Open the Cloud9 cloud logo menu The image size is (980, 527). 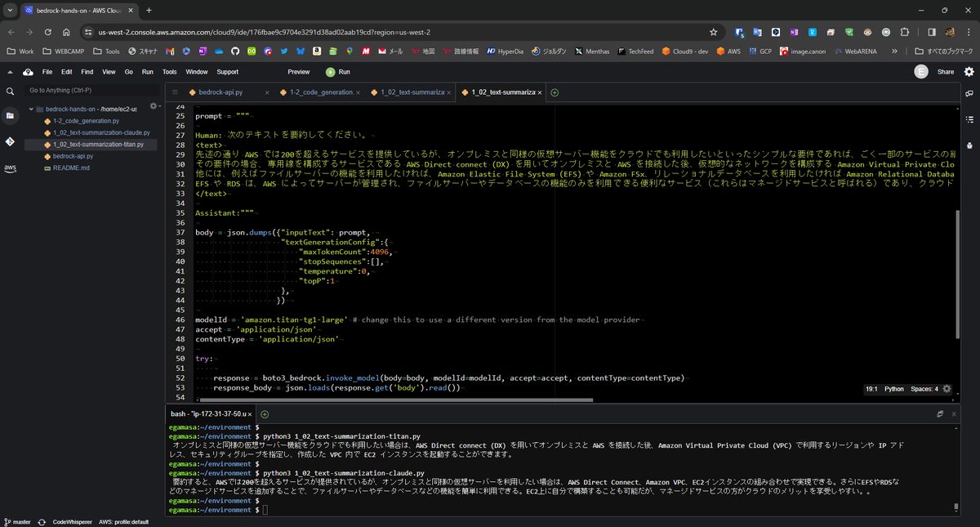click(x=28, y=72)
